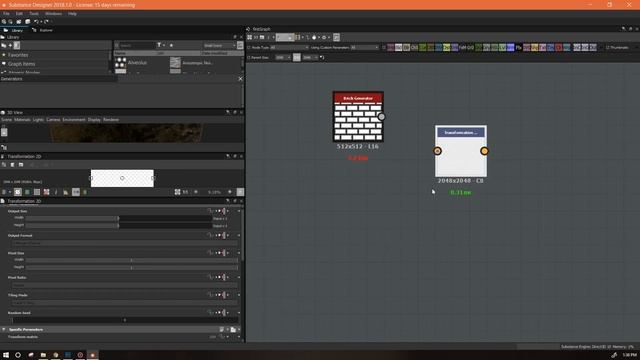The image size is (640, 360).
Task: Toggle the Node Type filter checkbox
Action: point(249,48)
